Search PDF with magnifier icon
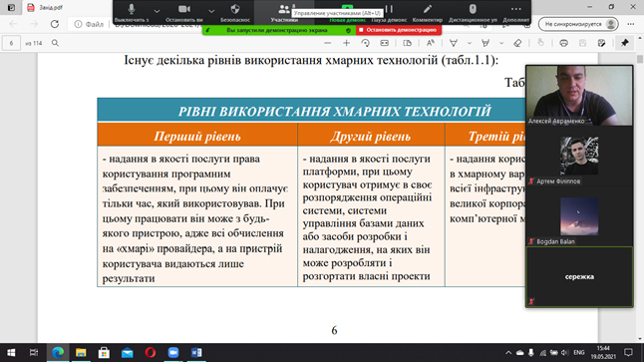This screenshot has width=644, height=362. point(55,43)
